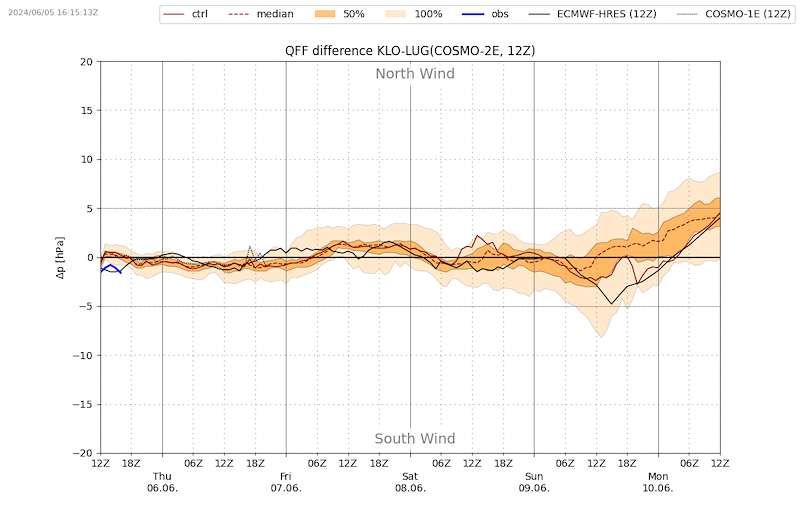Click the 'South Wind' label
800x509 pixels.
click(415, 439)
